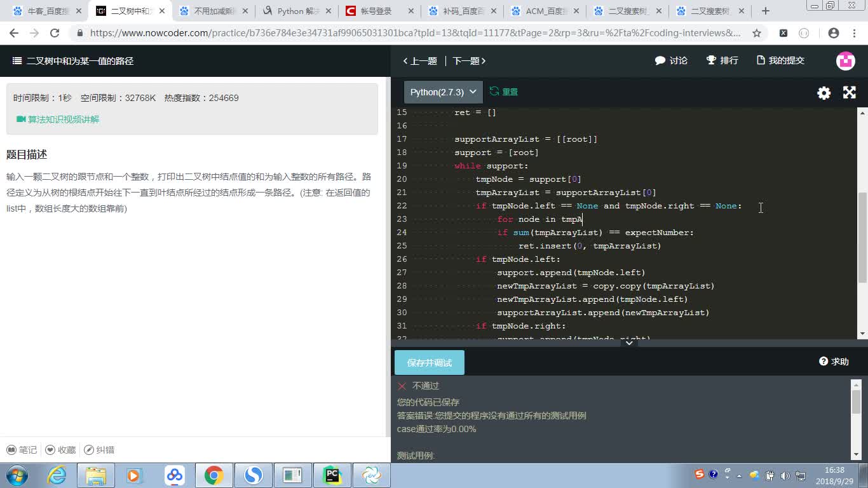Open help via the 求助 icon
The image size is (868, 488).
[832, 361]
